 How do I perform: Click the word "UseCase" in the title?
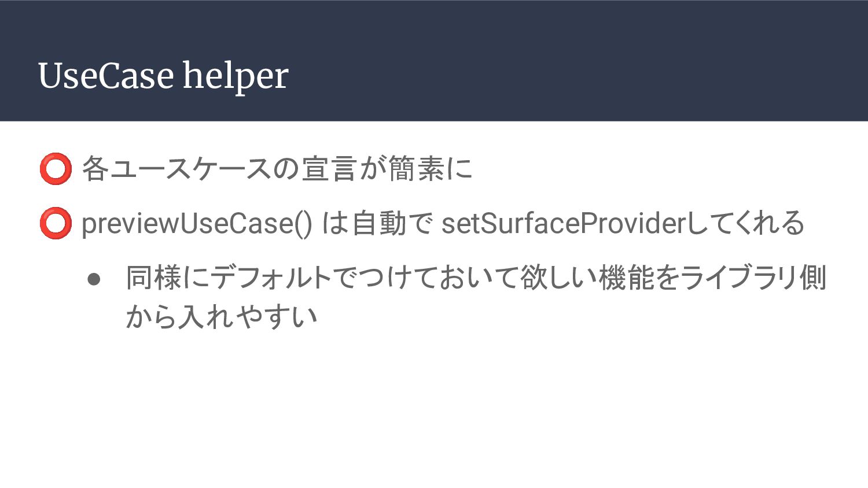(x=106, y=76)
